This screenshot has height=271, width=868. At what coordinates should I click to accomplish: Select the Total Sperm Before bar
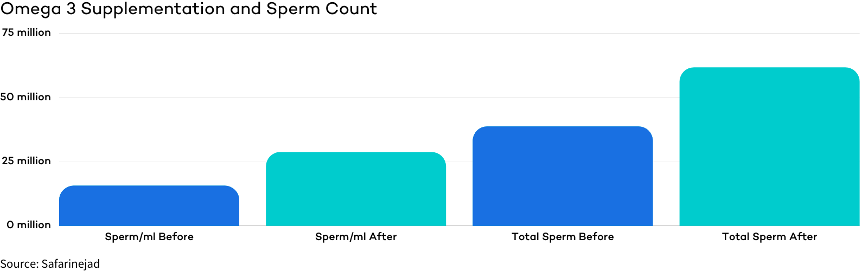point(563,176)
